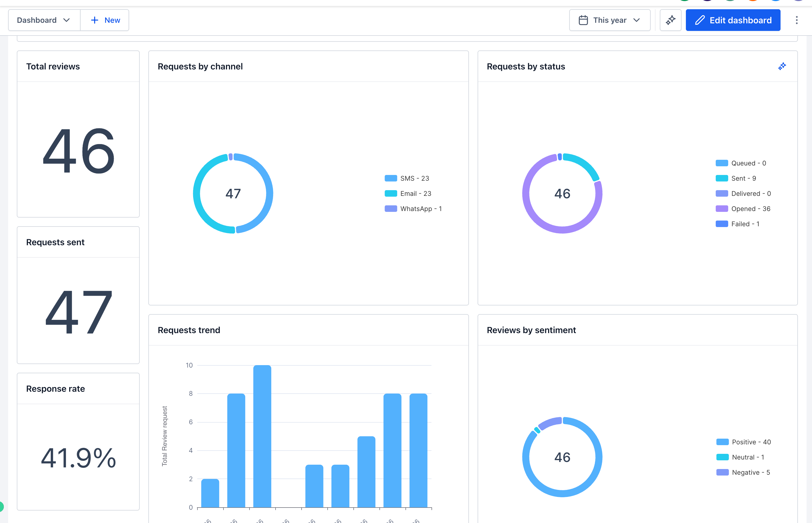Toggle Opened series in status legend
Screen dimensions: 812x523
tap(743, 209)
